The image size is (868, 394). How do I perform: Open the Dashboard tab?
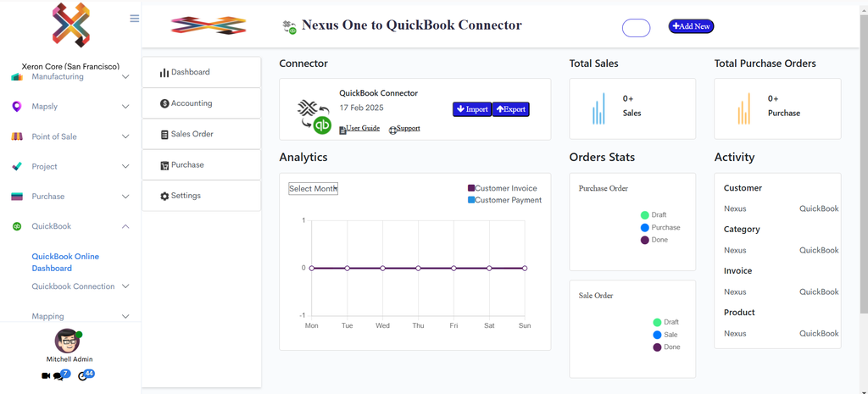202,72
